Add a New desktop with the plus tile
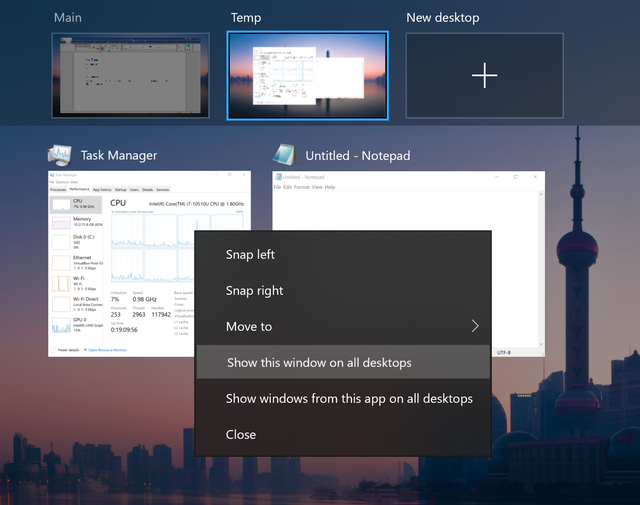The width and height of the screenshot is (640, 505). (484, 76)
